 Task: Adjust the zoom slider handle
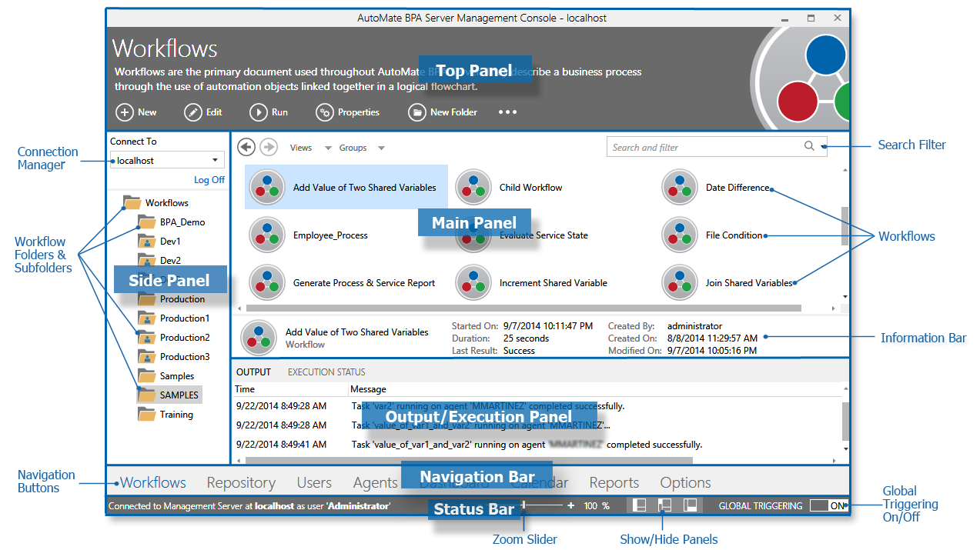pos(524,505)
